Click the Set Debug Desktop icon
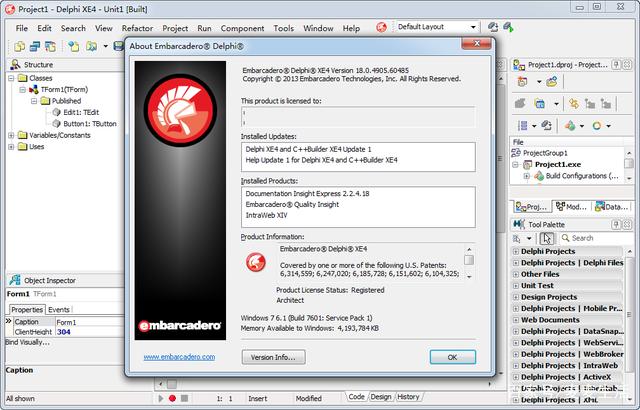This screenshot has height=410, width=640. click(x=508, y=27)
